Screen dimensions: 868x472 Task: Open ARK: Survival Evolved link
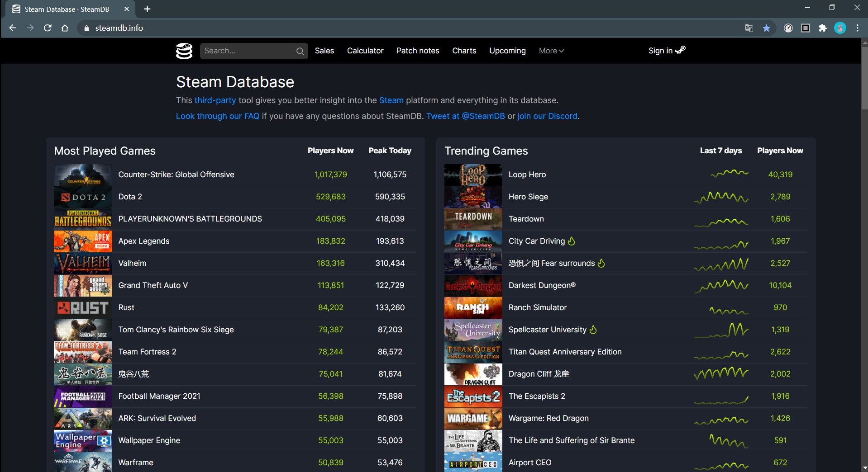157,418
